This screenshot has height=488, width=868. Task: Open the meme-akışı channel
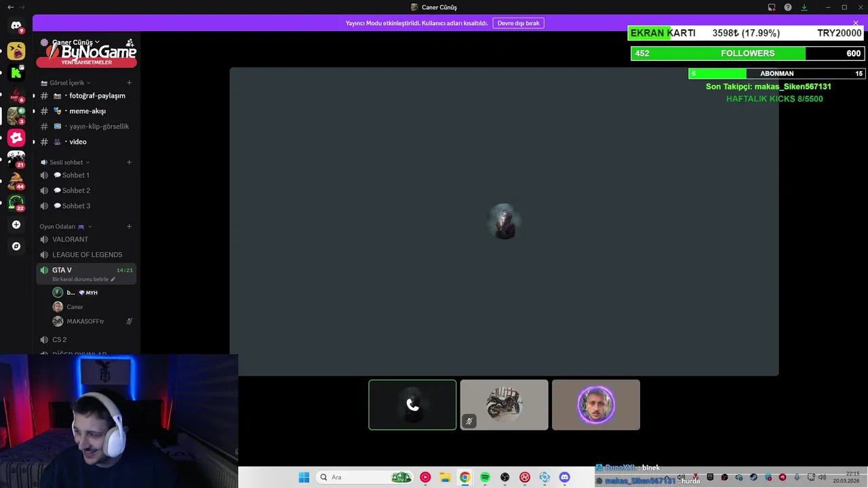(87, 111)
